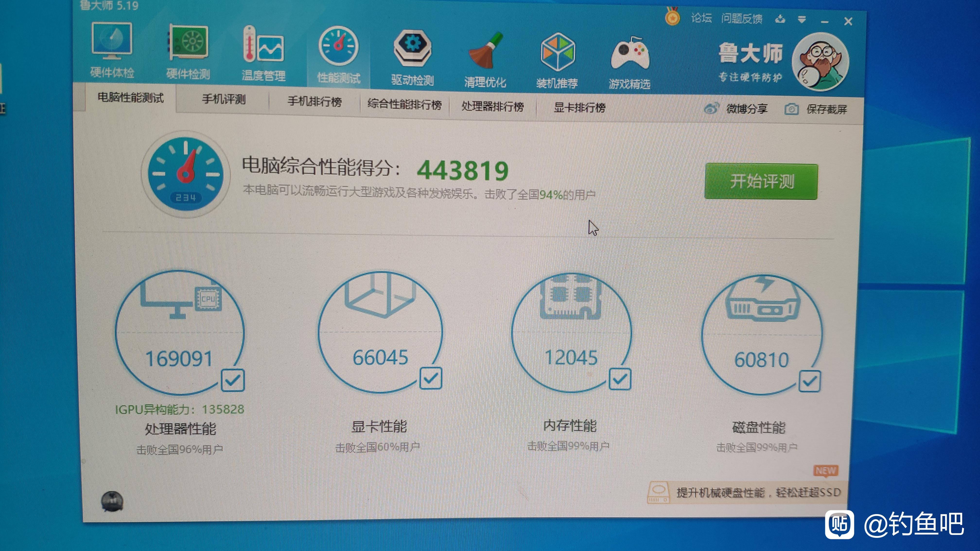Click the speedometer gauge score icon

pos(186,174)
